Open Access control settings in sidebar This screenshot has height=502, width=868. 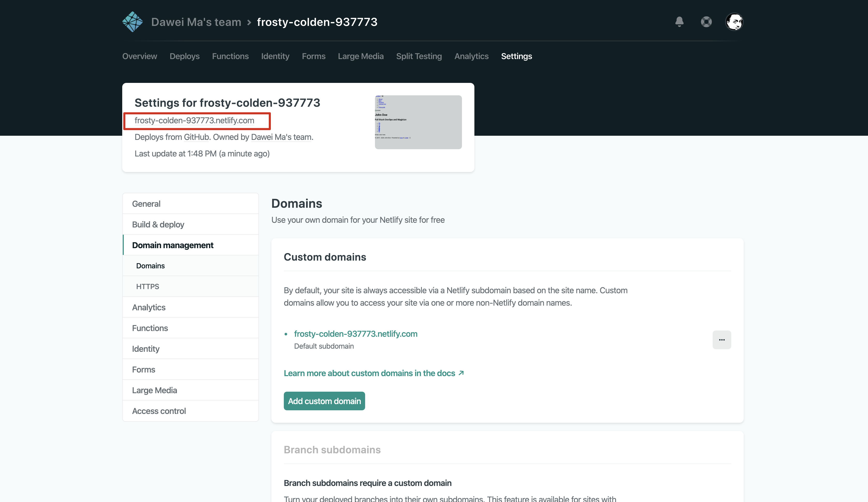[x=159, y=411]
